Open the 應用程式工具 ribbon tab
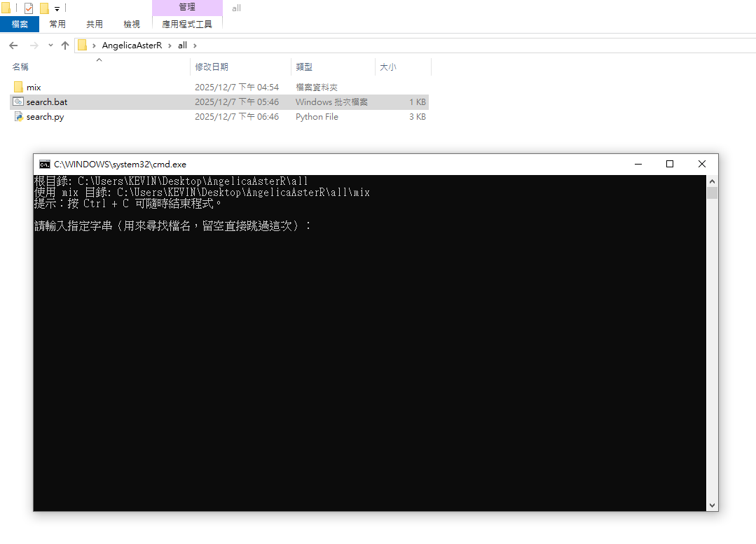Screen dimensions: 756x544 (x=187, y=24)
